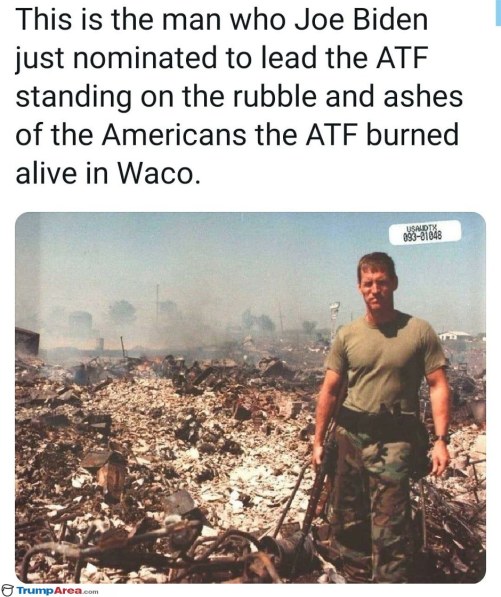Click the white building in the background
This screenshot has height=597, width=501.
click(x=455, y=335)
